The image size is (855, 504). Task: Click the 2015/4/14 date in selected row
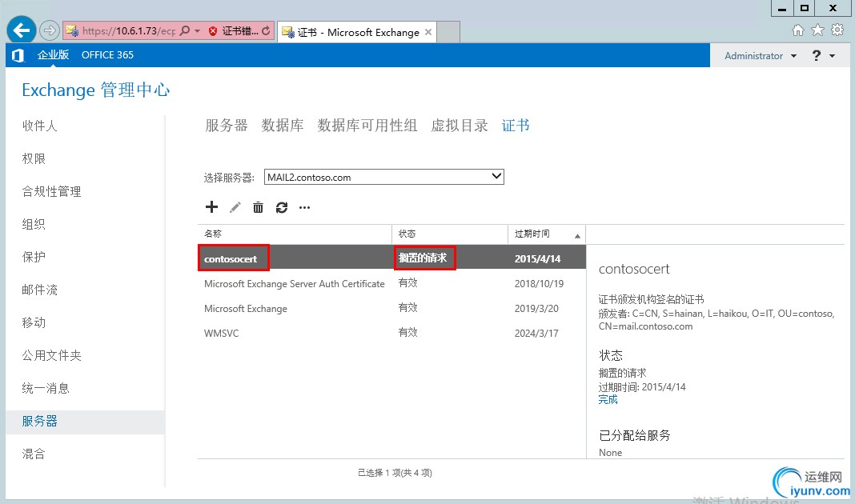pos(538,258)
